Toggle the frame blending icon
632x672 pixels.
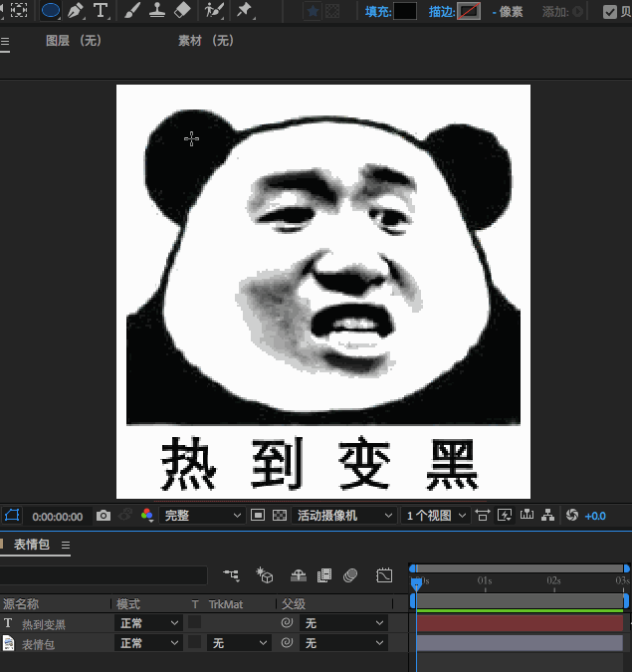[324, 575]
